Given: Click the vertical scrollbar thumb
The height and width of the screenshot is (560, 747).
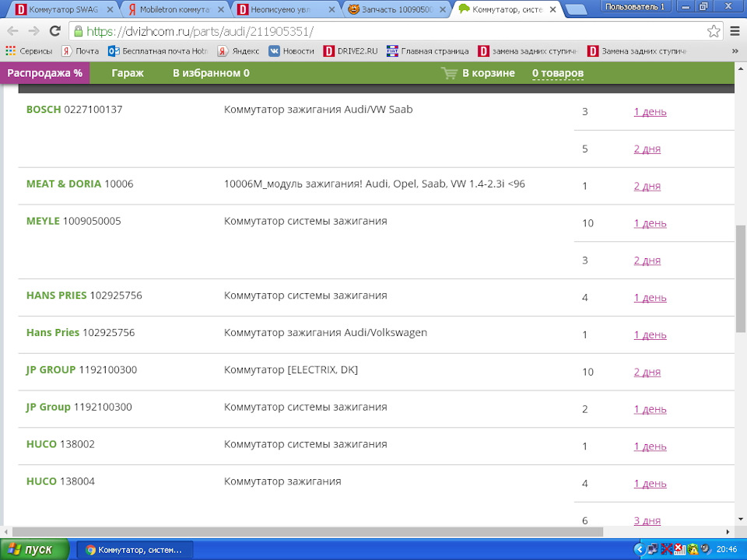Looking at the screenshot, I should 741,278.
